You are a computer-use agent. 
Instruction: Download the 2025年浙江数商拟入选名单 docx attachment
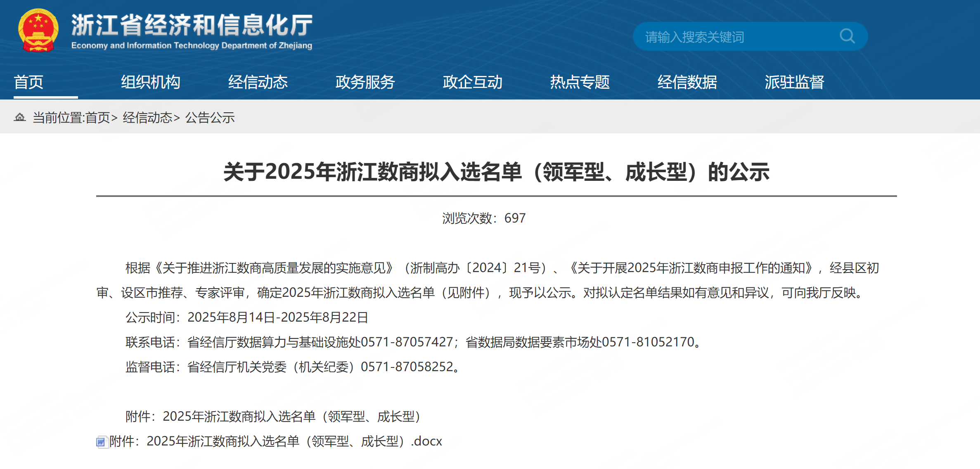tap(276, 441)
